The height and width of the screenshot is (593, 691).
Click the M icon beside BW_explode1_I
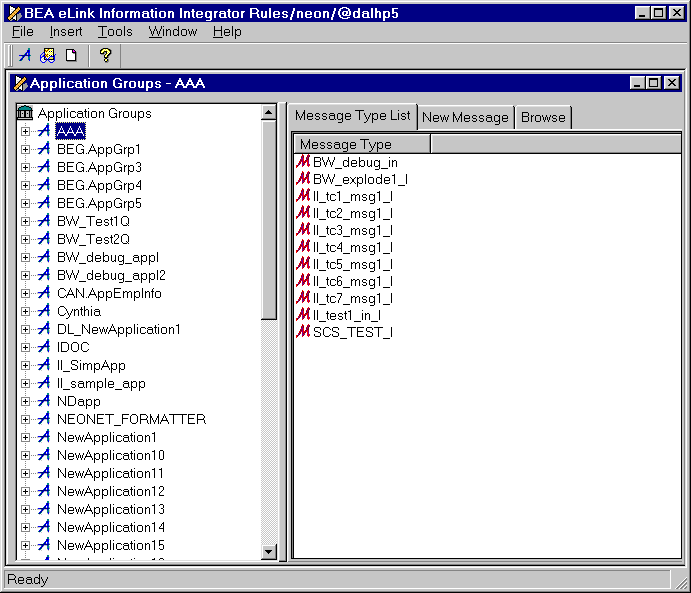[x=303, y=179]
